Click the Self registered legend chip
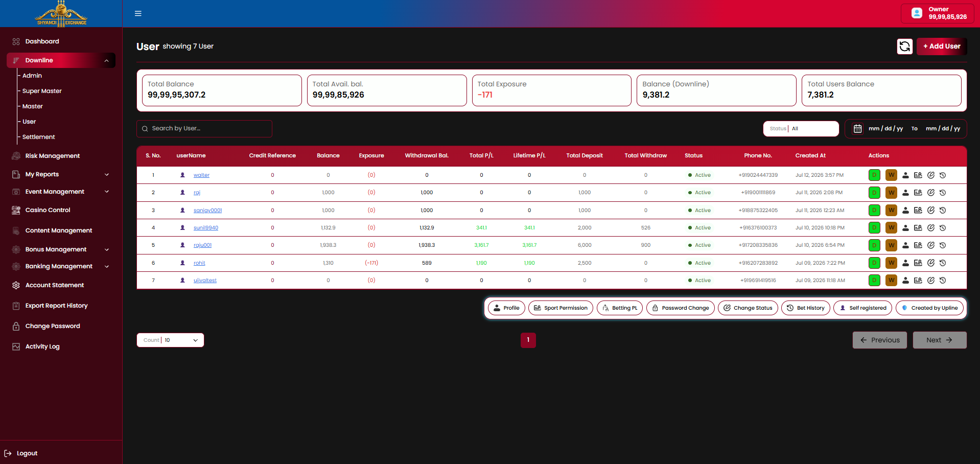The height and width of the screenshot is (464, 980). pyautogui.click(x=863, y=308)
